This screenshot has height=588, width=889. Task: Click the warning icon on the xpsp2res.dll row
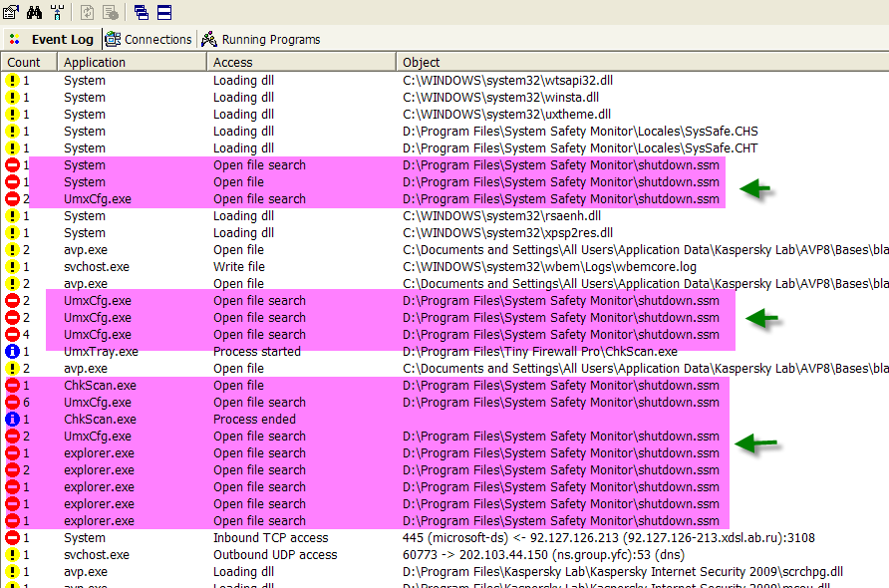[12, 233]
